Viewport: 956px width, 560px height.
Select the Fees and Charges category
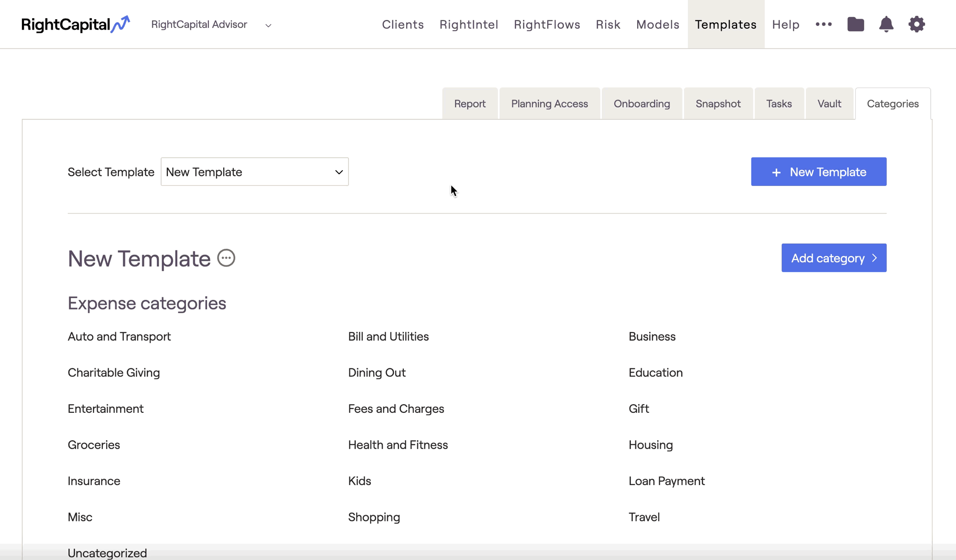(396, 409)
